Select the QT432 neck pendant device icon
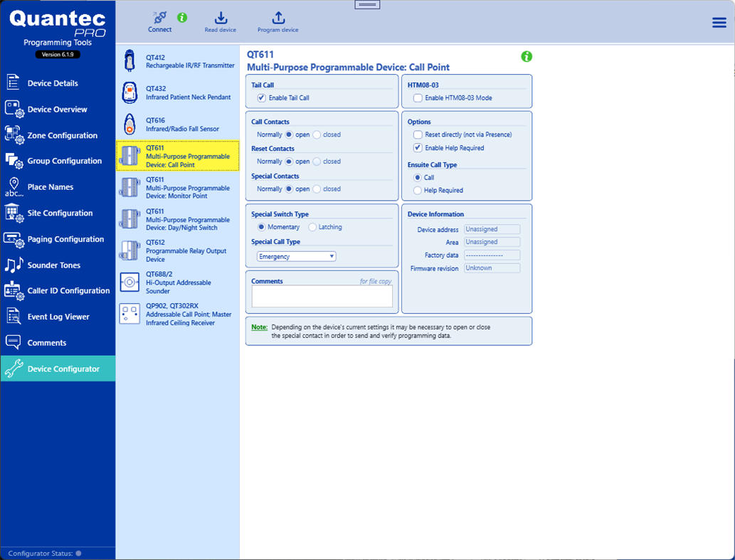The image size is (735, 560). coord(129,93)
